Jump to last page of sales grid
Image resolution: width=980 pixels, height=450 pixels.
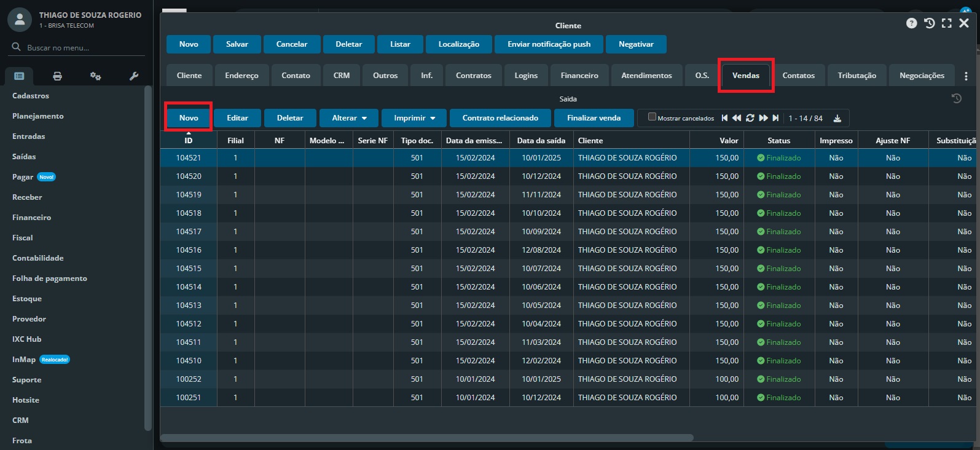pyautogui.click(x=775, y=118)
